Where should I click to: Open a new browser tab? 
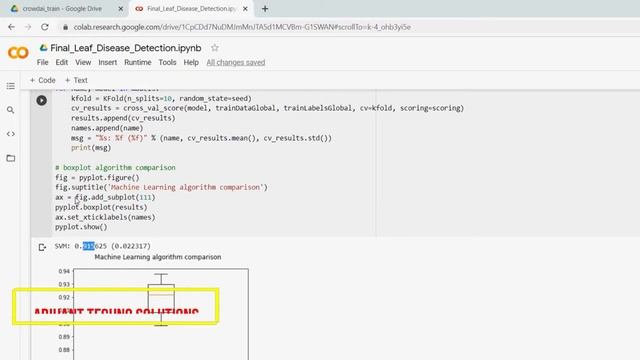click(265, 9)
